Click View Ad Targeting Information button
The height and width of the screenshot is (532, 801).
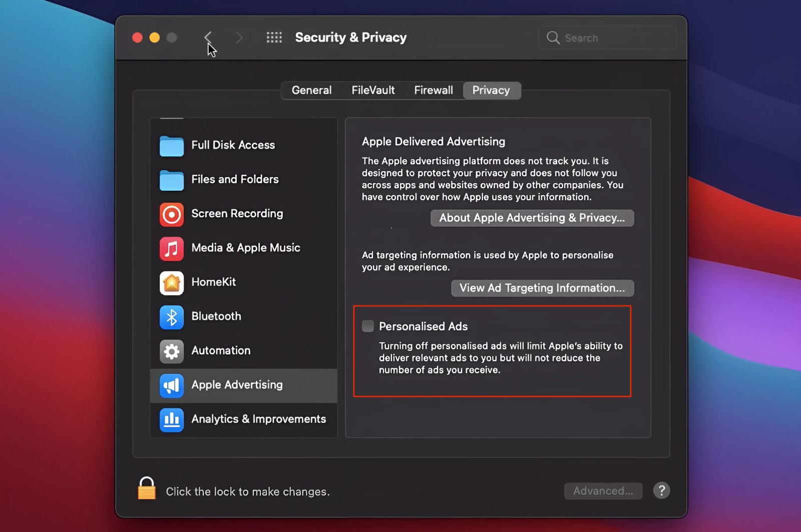(x=542, y=288)
